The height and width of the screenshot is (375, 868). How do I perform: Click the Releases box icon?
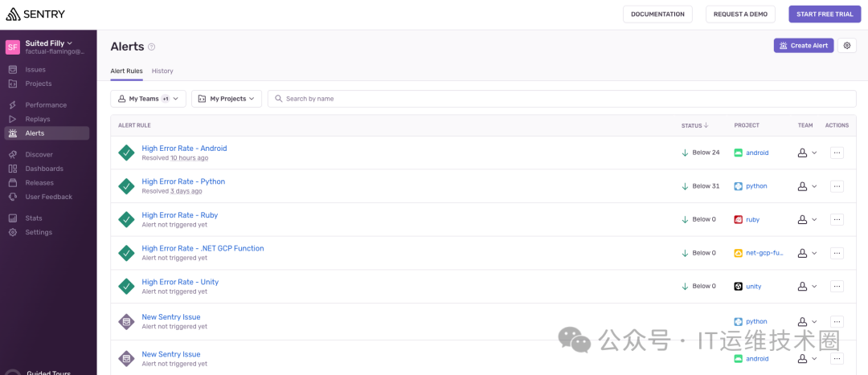[13, 182]
